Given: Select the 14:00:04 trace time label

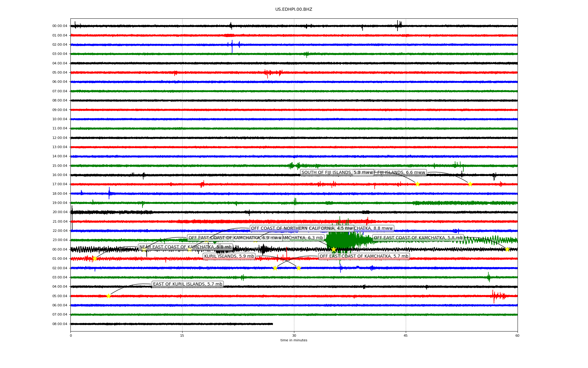Looking at the screenshot, I should coord(60,156).
